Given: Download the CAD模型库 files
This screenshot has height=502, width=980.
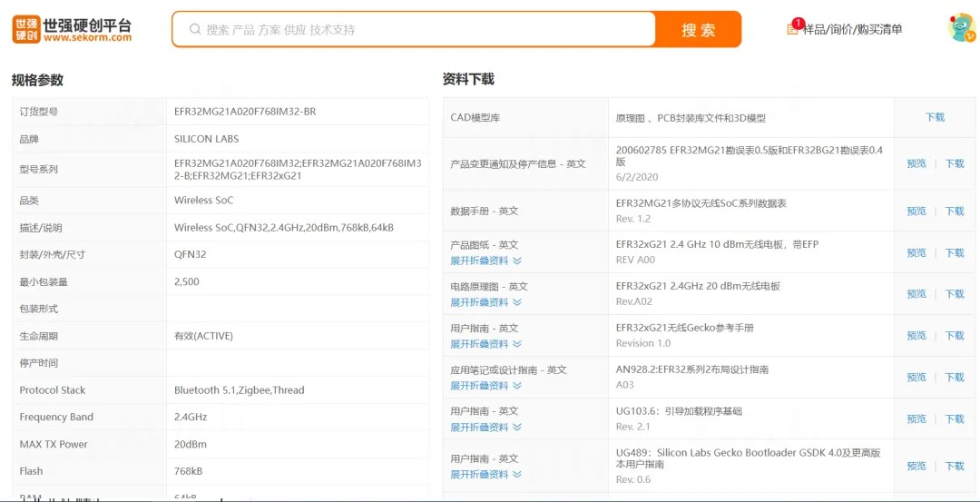Looking at the screenshot, I should 935,117.
